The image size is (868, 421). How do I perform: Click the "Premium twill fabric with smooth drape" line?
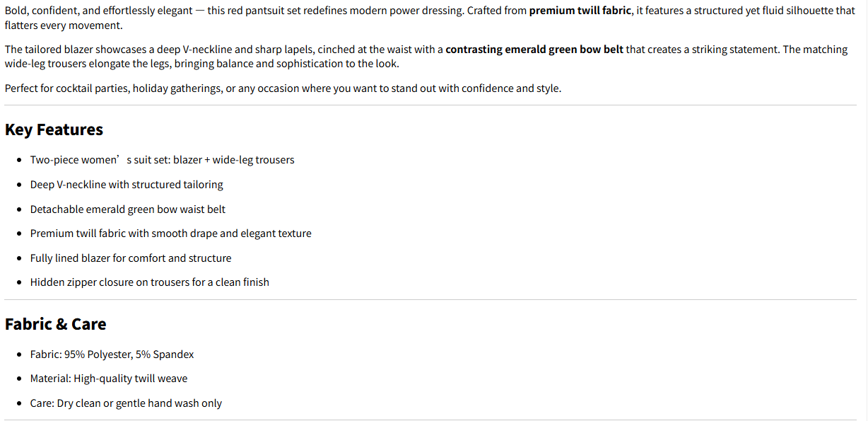coord(170,233)
